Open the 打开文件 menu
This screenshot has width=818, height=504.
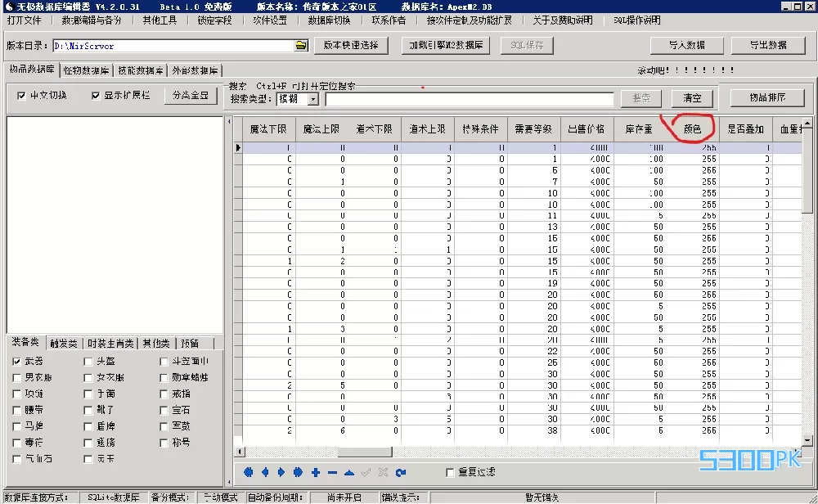(24, 20)
